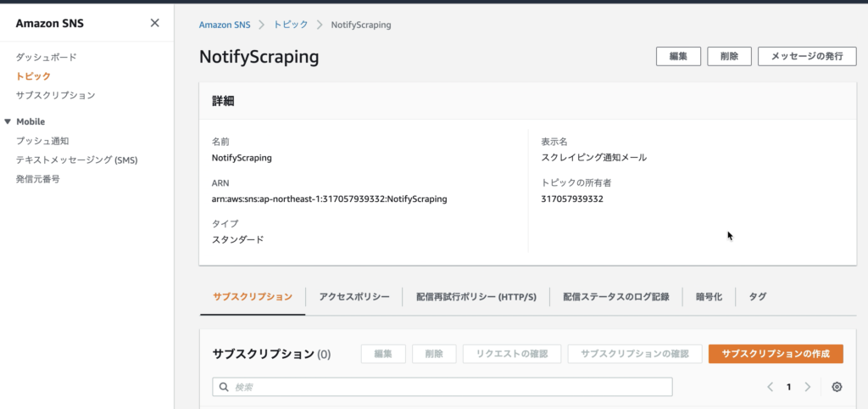
Task: Switch to the タグ tab
Action: 758,297
